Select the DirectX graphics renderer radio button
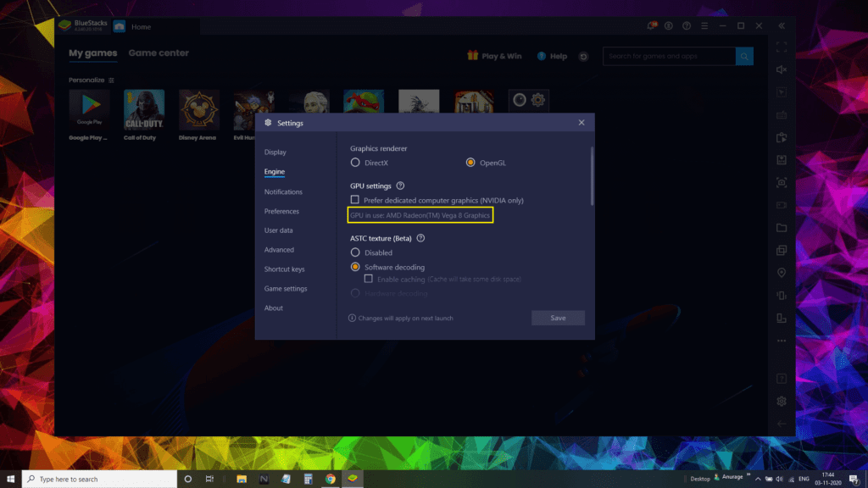 click(x=355, y=163)
